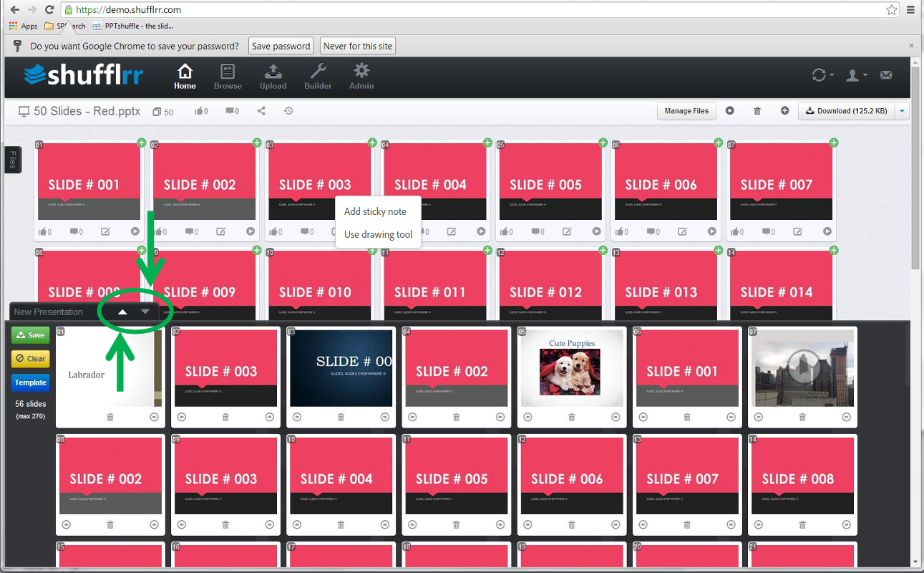Expand the New Presentation tray upward
Image resolution: width=924 pixels, height=573 pixels.
[122, 312]
